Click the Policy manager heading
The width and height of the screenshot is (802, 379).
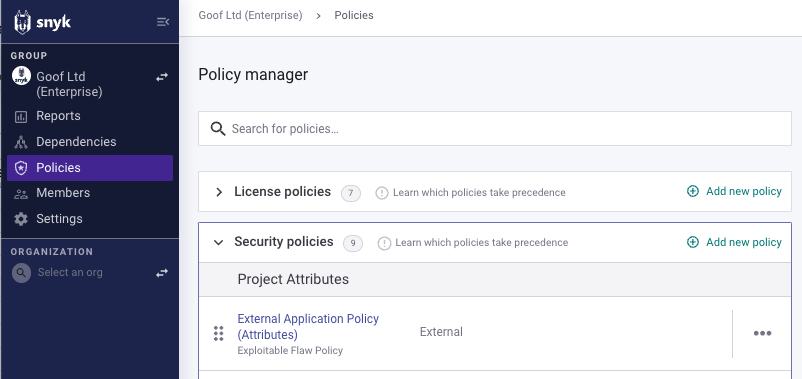point(253,75)
